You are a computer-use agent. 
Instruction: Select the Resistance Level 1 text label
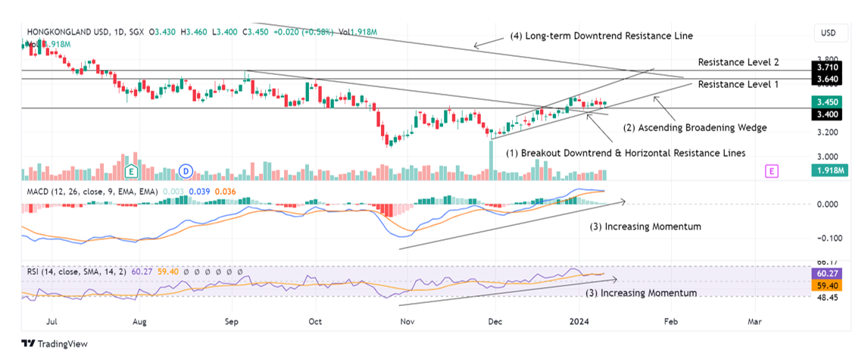pyautogui.click(x=738, y=85)
